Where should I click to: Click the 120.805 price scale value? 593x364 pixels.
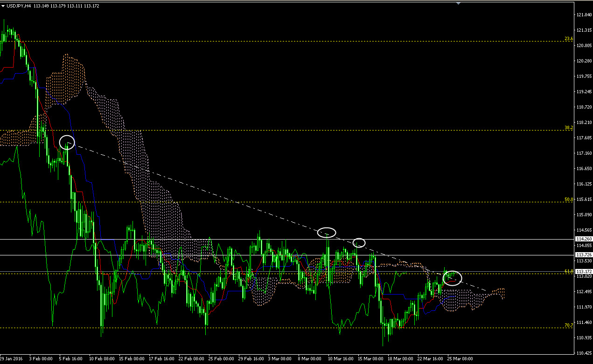[x=584, y=46]
